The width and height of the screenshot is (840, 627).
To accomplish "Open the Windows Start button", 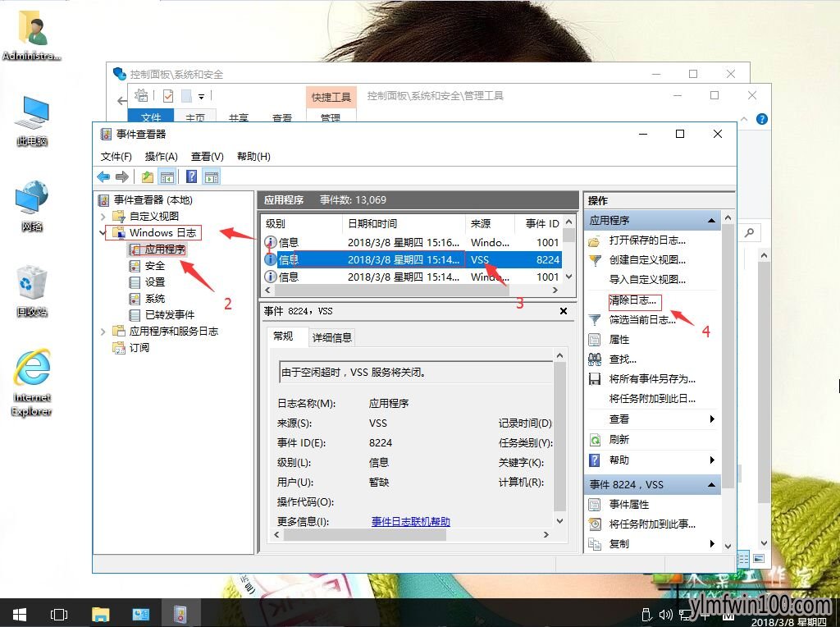I will pyautogui.click(x=20, y=614).
